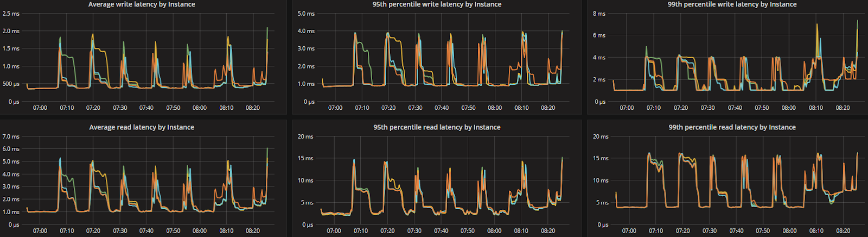The height and width of the screenshot is (237, 868).
Task: Select the 07:40 tick under 95th percentile read latency
Action: (x=441, y=230)
